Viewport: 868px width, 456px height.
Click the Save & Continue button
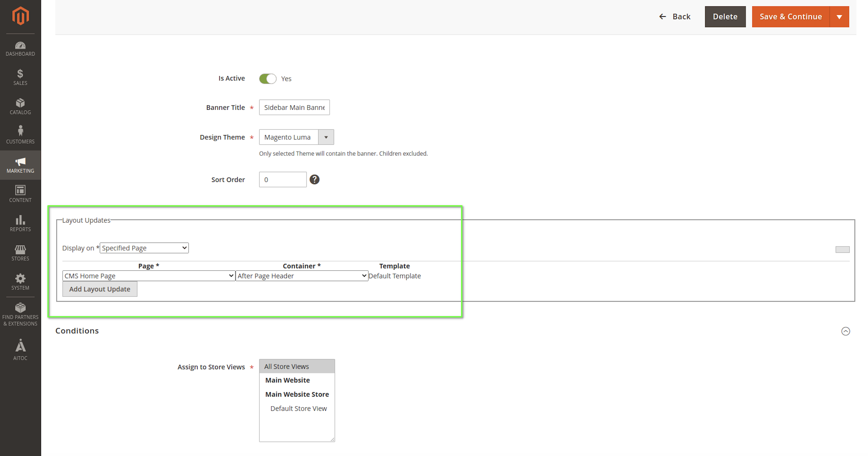pos(790,17)
